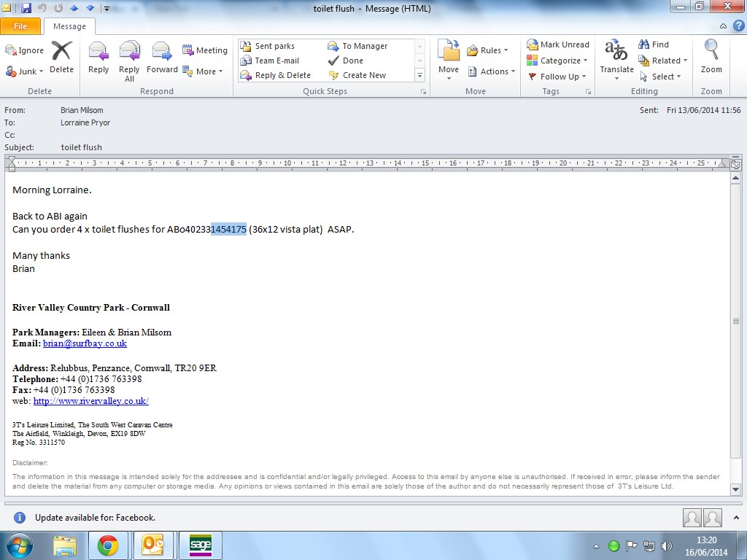The width and height of the screenshot is (747, 560).
Task: Open the Related messages dropdown
Action: tap(662, 61)
